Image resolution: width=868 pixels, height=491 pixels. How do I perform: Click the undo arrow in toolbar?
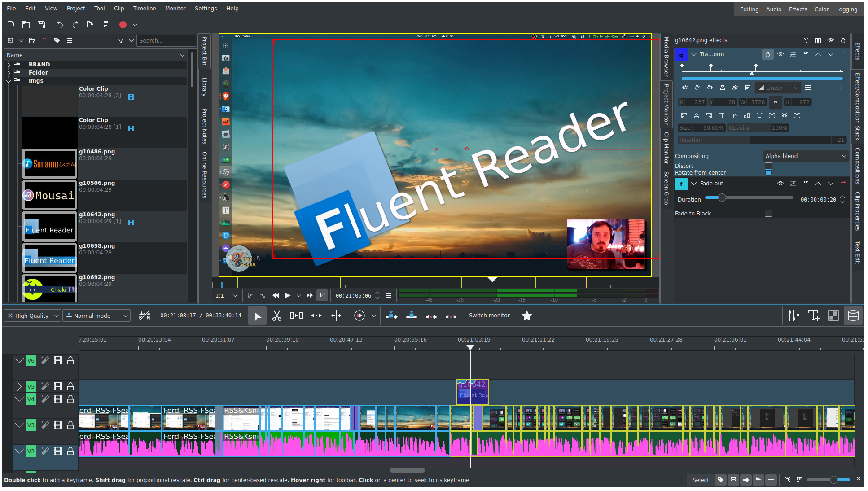(60, 25)
